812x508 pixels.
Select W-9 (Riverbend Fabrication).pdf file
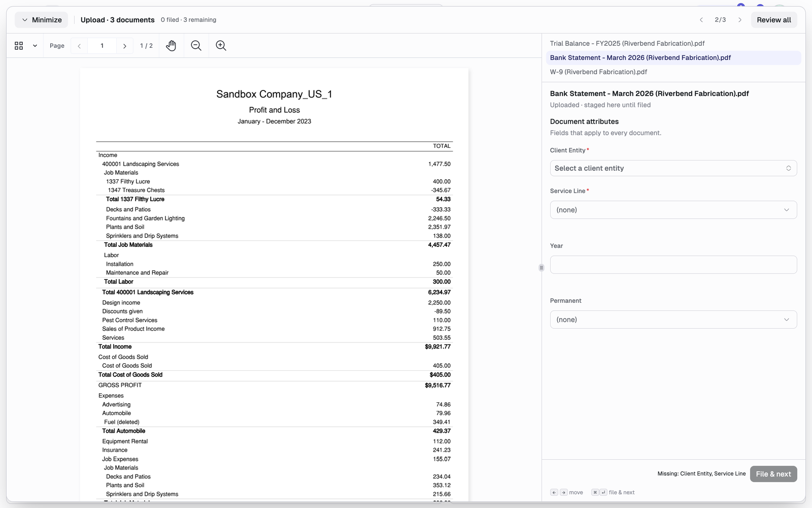click(x=673, y=72)
